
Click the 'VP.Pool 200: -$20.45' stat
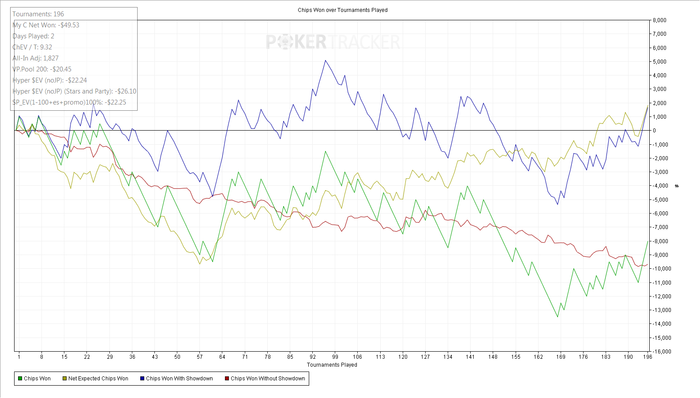pos(42,69)
